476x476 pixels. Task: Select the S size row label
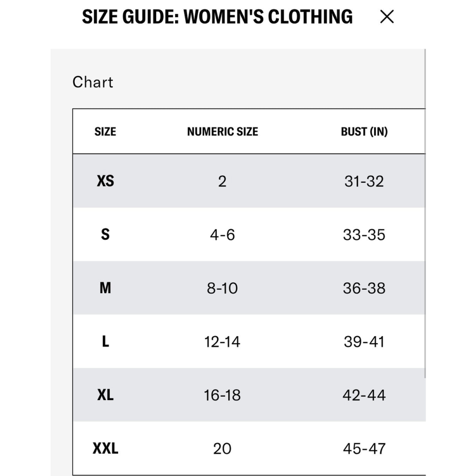[105, 234]
